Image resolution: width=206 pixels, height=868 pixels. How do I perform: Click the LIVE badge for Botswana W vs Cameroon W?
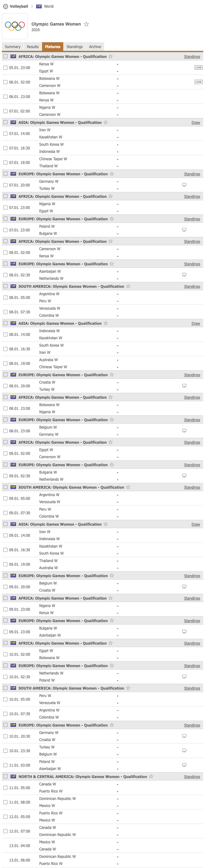pos(198,82)
